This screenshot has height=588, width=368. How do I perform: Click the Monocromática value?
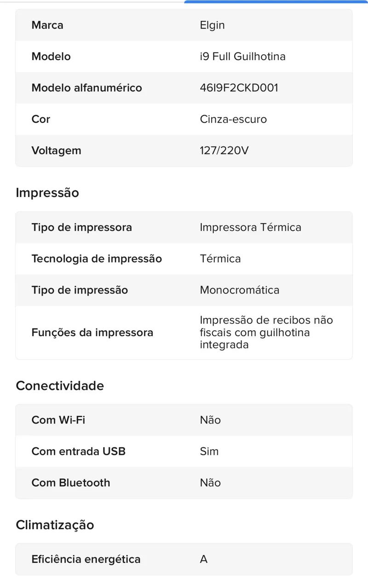[240, 290]
